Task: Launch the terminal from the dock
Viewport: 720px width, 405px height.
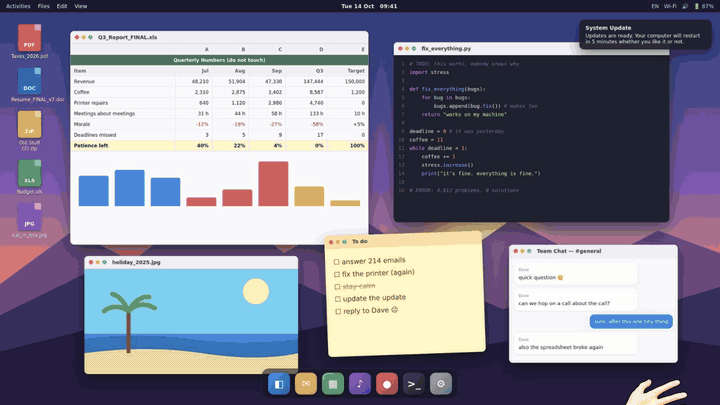Action: 414,384
